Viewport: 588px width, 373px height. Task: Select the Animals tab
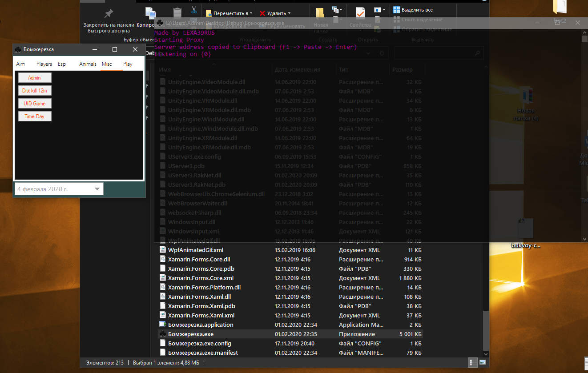(88, 64)
